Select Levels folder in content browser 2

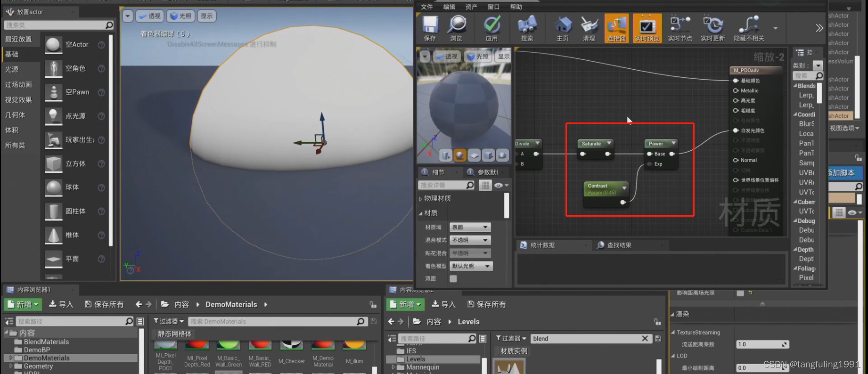pyautogui.click(x=416, y=359)
